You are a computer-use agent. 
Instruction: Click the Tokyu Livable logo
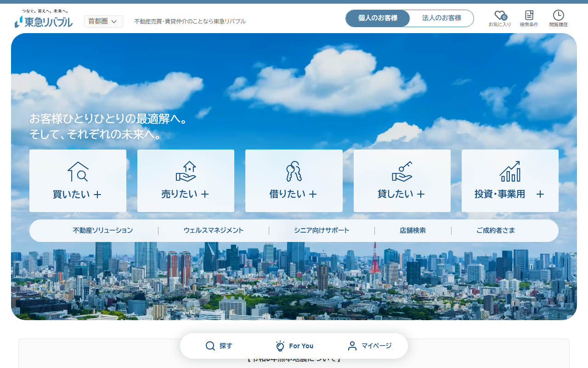pos(44,18)
